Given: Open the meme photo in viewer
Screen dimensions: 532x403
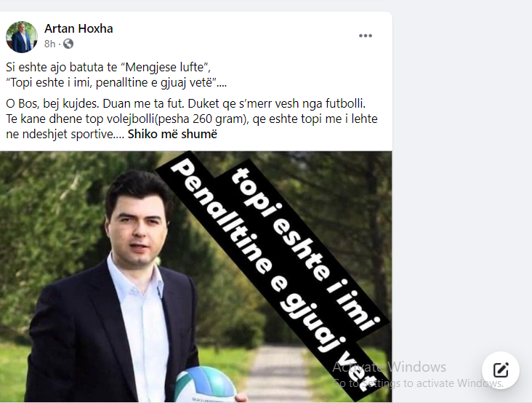Looking at the screenshot, I should [196, 276].
